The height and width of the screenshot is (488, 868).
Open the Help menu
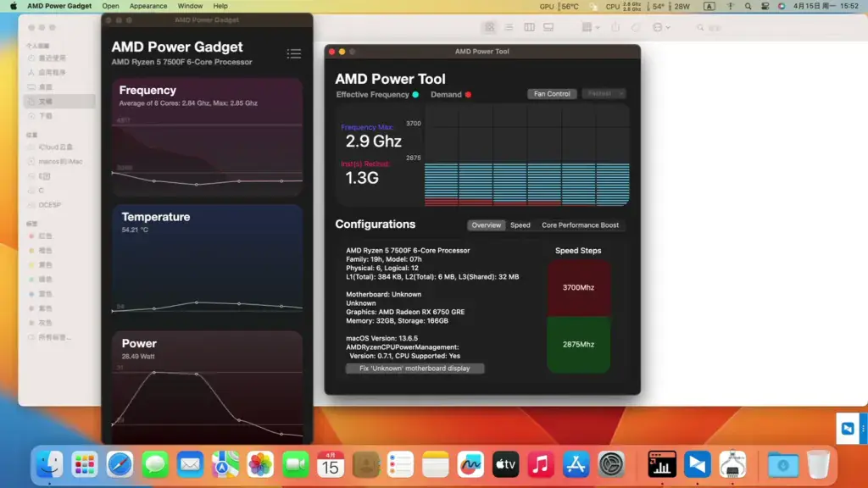[x=220, y=6]
